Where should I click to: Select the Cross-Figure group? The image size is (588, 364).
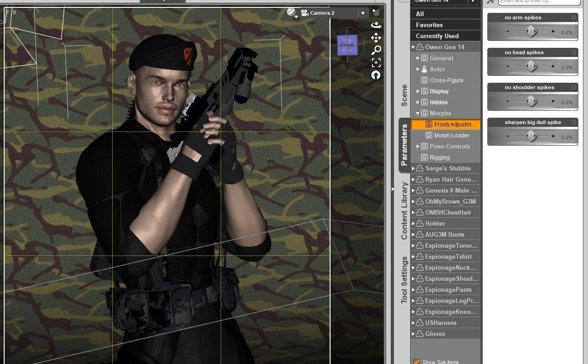[445, 80]
